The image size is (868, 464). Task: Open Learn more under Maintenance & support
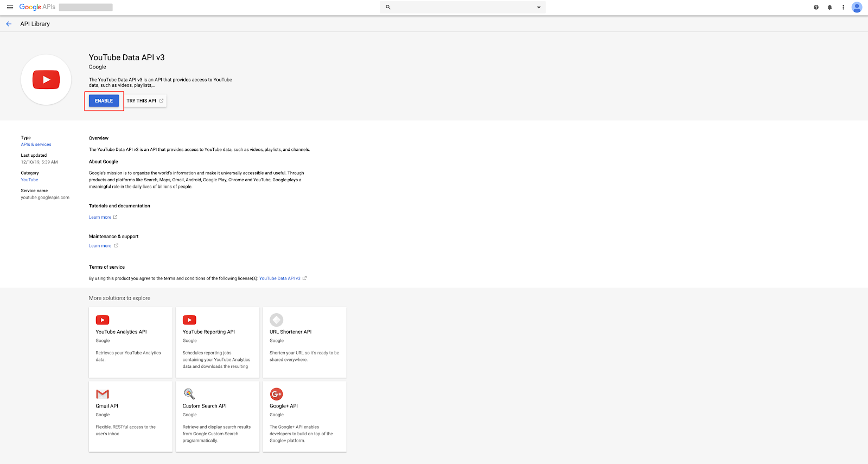[100, 246]
